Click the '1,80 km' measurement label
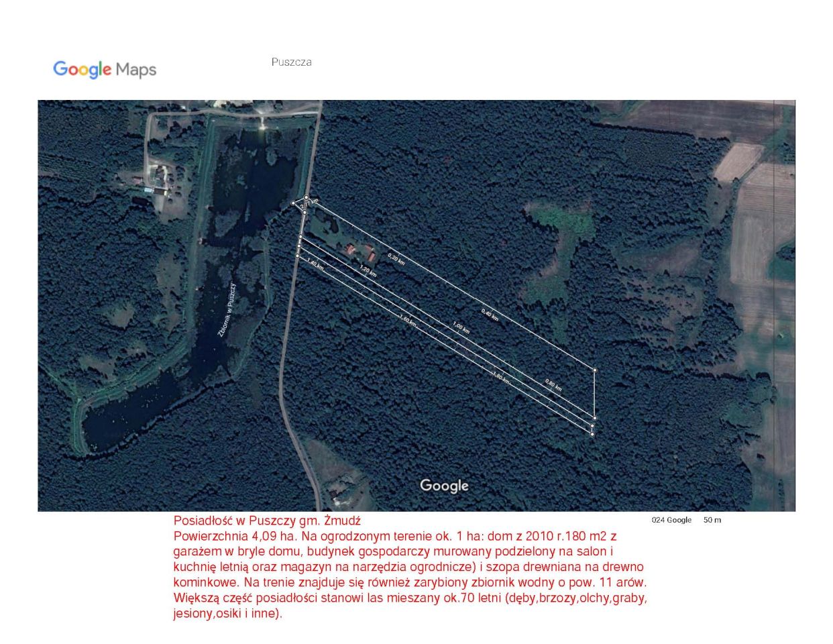Screen dimensions: 833x644 tap(501, 377)
